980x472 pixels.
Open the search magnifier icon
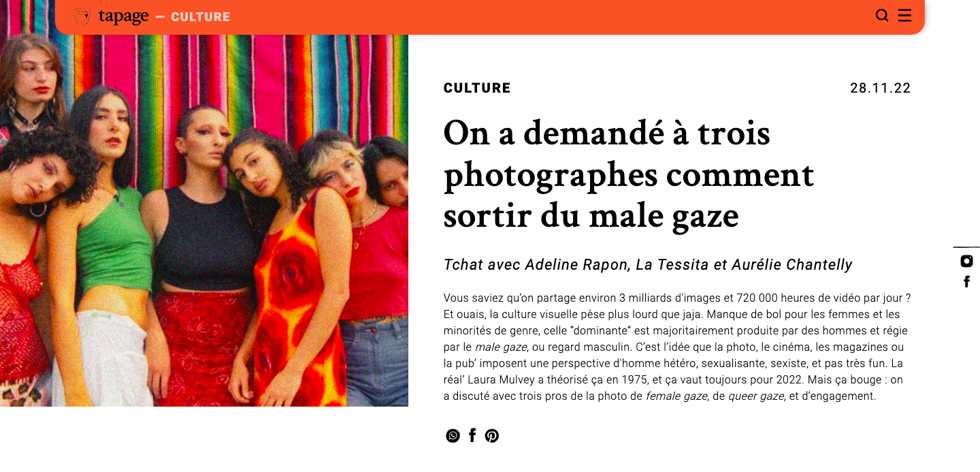pos(882,16)
